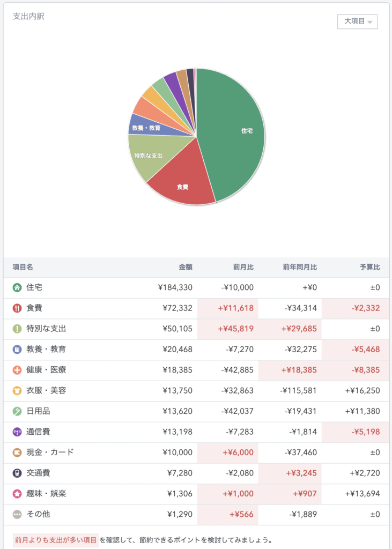Click the green 住宅 house icon

17,287
